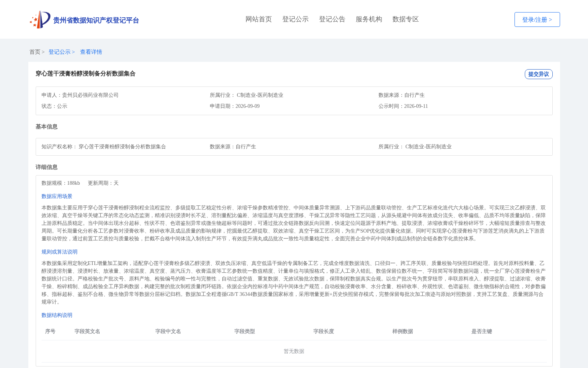Go to 网站首页 menu
The height and width of the screenshot is (368, 588).
[x=259, y=19]
